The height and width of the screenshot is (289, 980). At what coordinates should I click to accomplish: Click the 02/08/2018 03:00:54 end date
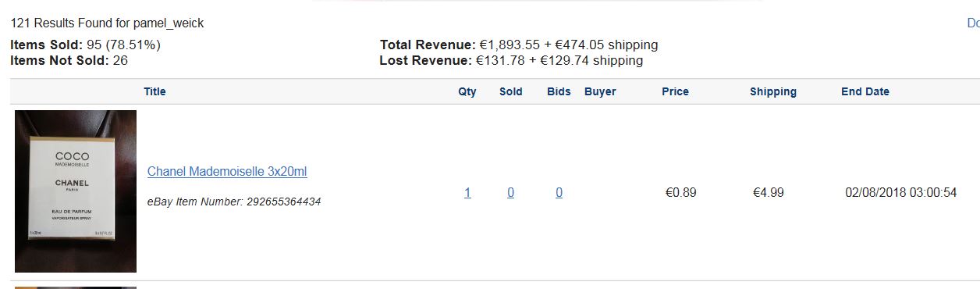(x=900, y=192)
